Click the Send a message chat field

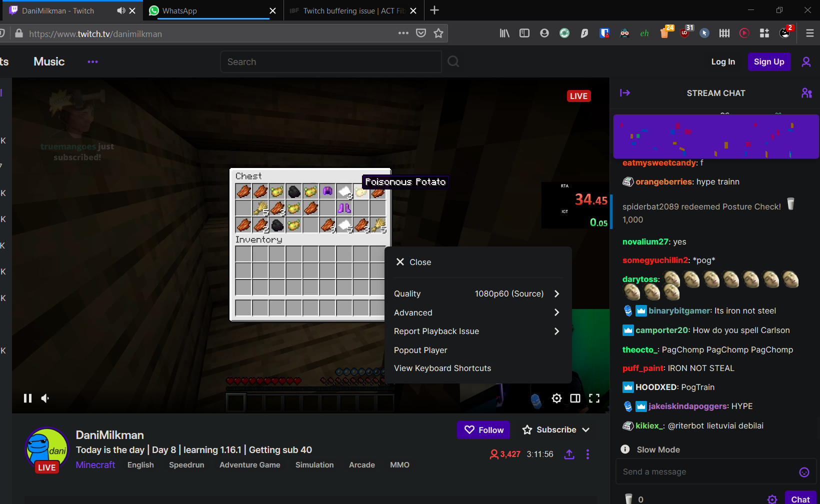pyautogui.click(x=707, y=472)
